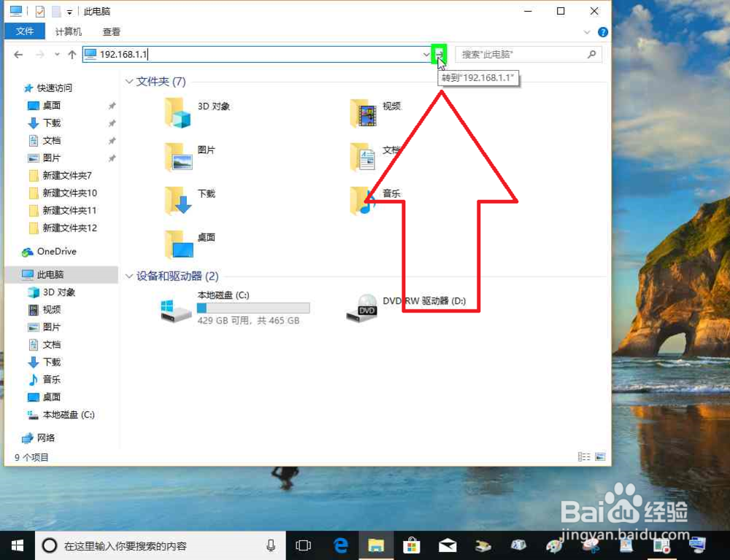
Task: Open the Help question mark icon
Action: [x=602, y=31]
